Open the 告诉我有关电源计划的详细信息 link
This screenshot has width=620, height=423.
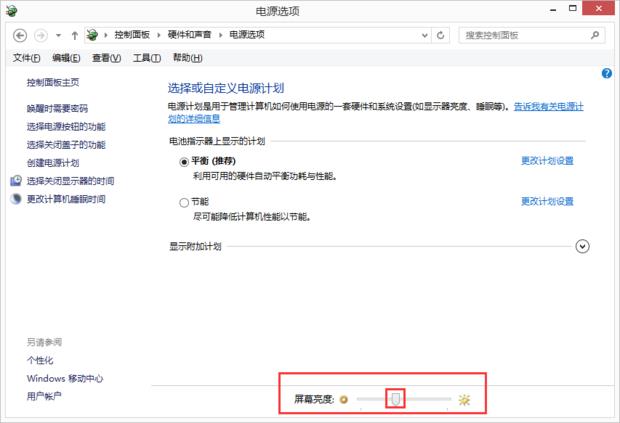548,107
